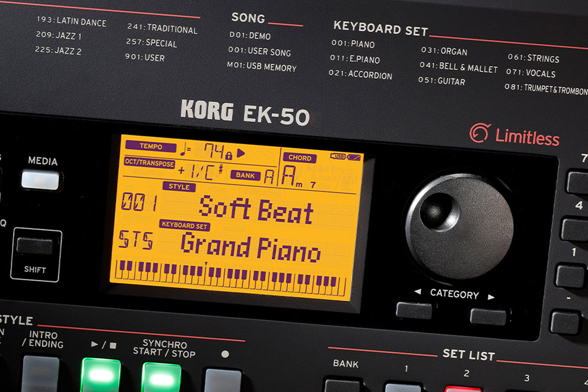Click the style number 001
Image resolution: width=588 pixels, height=392 pixels.
(139, 202)
